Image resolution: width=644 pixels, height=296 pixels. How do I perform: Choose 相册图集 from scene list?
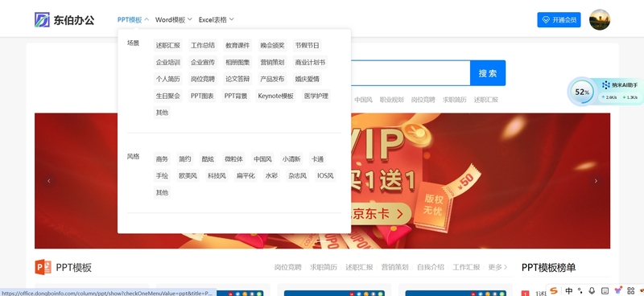coord(237,63)
